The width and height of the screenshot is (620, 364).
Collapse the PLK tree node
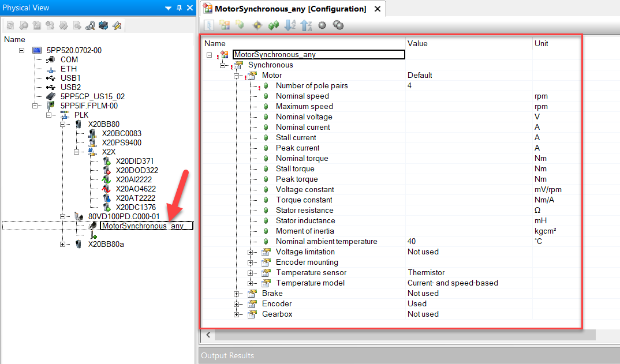point(49,115)
